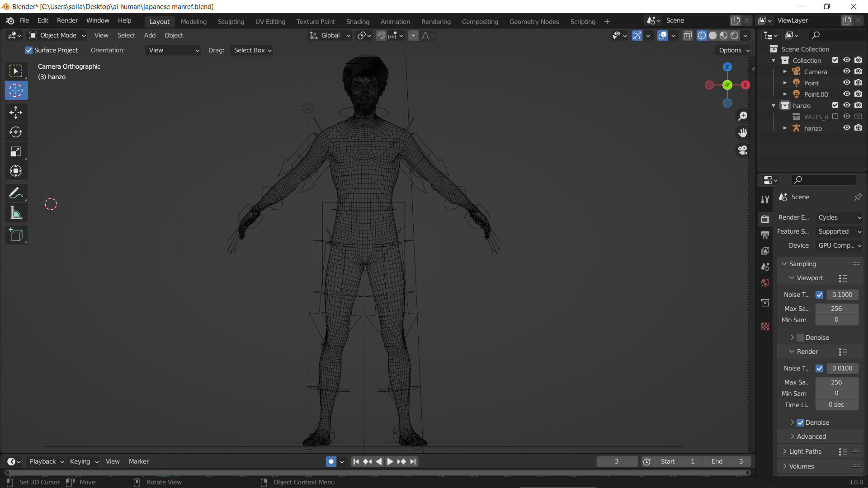Open the Tool properties tab
The height and width of the screenshot is (488, 868).
(765, 199)
